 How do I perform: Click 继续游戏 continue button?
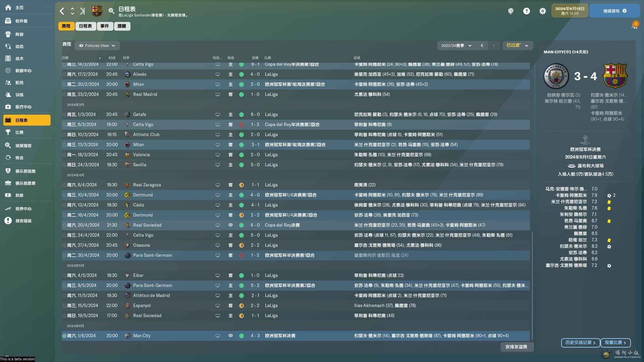[614, 11]
